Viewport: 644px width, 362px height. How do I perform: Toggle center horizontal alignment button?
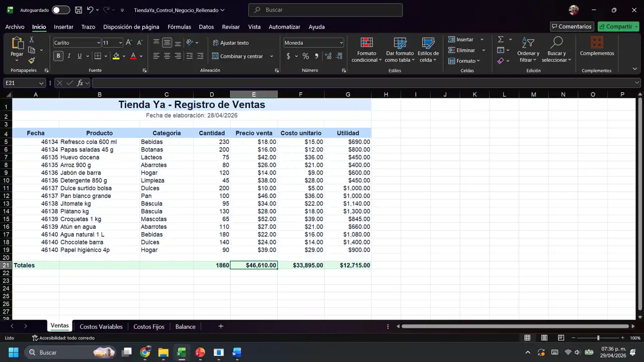coord(167,56)
